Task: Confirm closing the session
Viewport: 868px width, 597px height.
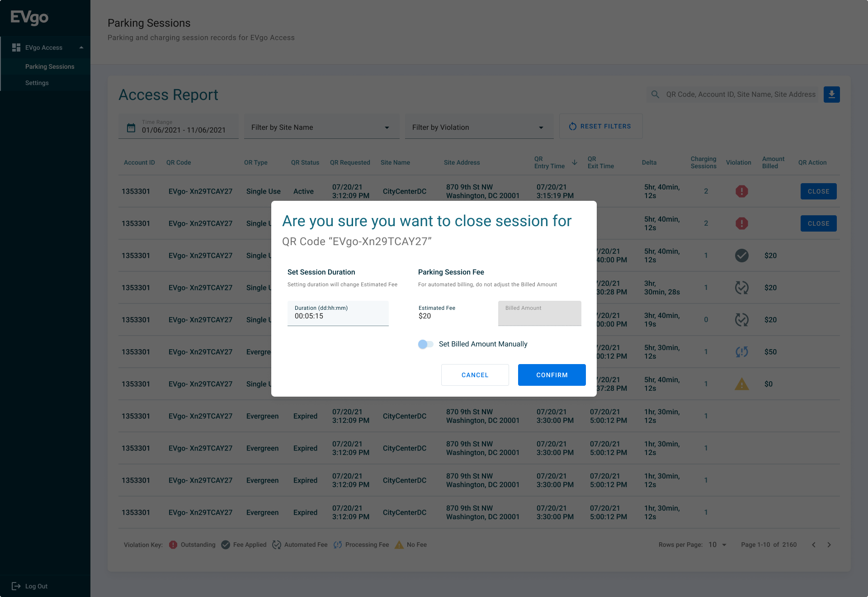Action: tap(552, 375)
